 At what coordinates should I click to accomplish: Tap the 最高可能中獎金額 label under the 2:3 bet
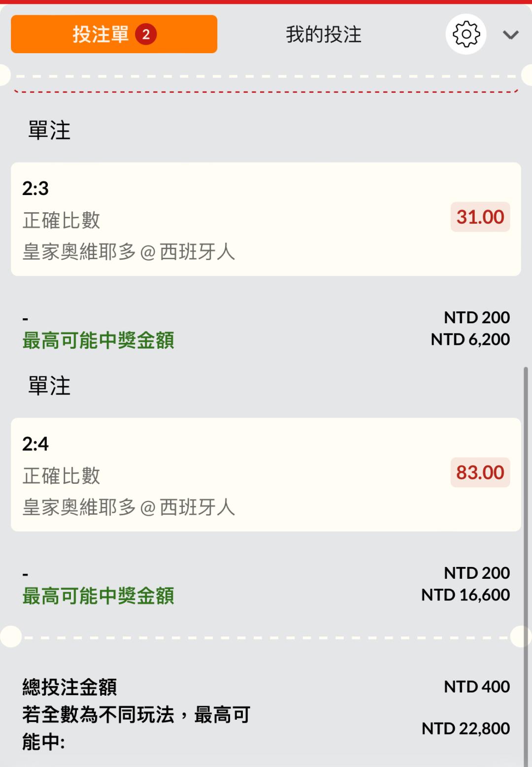coord(99,340)
